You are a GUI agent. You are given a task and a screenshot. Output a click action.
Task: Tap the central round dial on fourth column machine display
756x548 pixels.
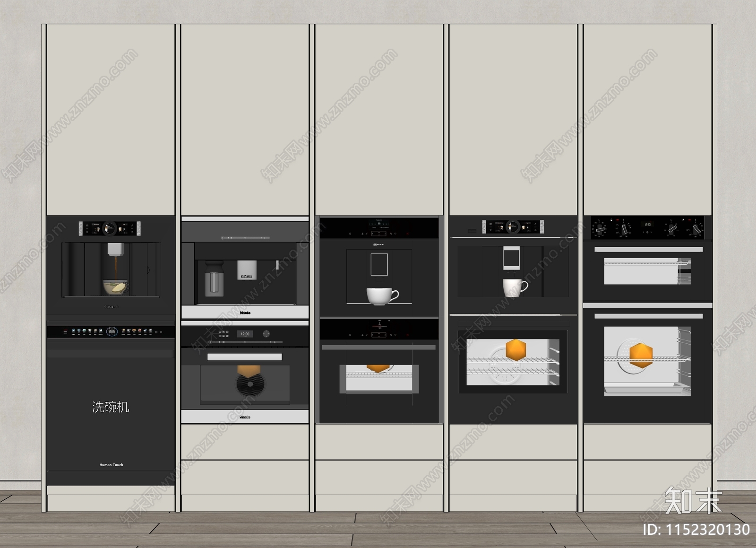pos(513,227)
